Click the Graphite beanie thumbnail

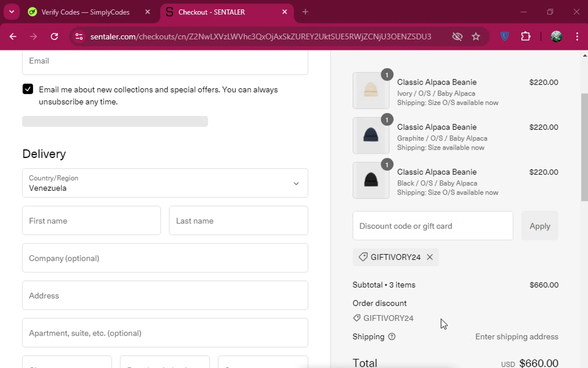371,136
